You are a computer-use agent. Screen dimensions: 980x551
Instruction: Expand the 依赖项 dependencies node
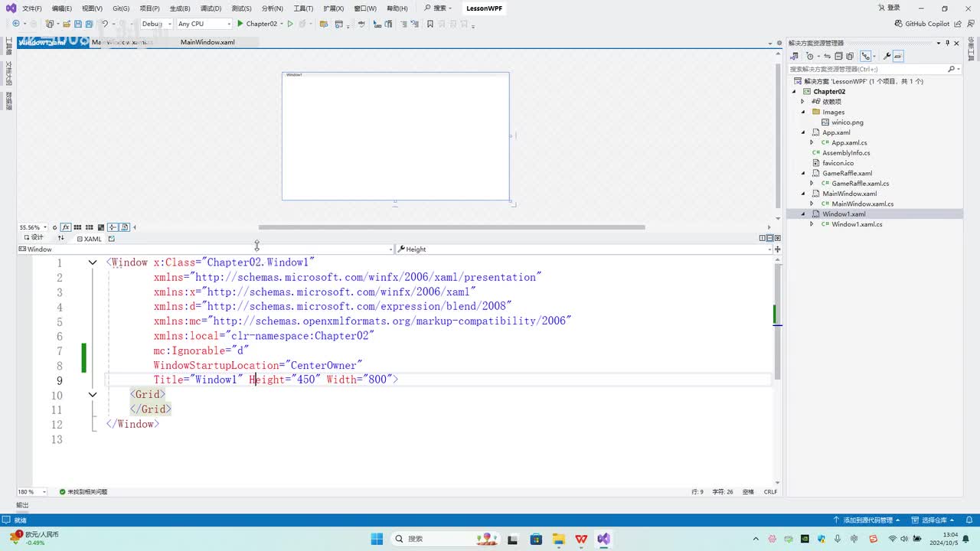[x=803, y=102]
